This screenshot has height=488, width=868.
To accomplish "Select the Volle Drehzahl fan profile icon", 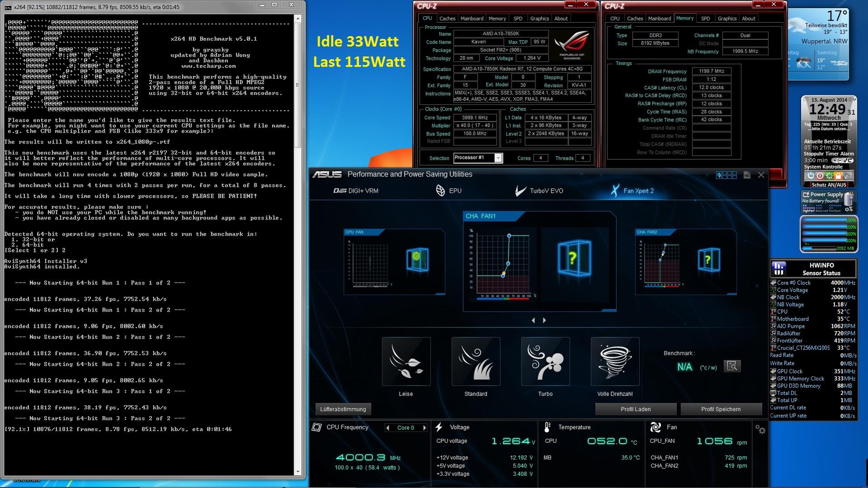I will tap(615, 361).
